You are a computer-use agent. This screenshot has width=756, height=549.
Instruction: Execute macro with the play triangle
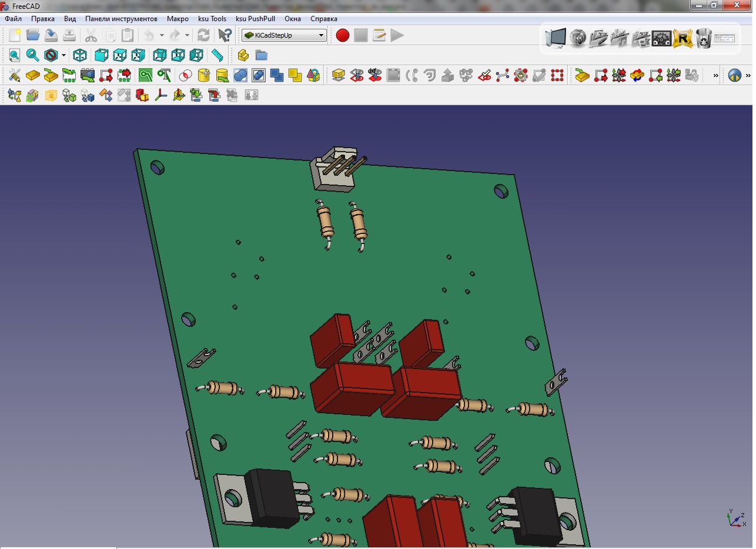pos(397,35)
